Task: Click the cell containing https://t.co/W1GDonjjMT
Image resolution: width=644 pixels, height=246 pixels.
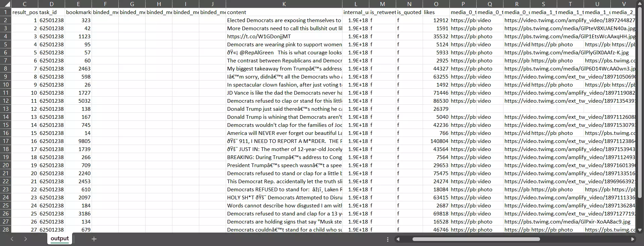Action: pos(284,36)
